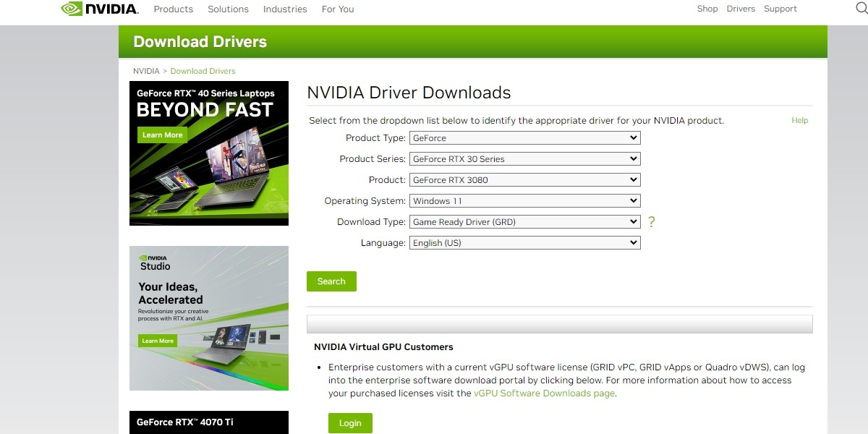Click the GeForce RTX 4070 Ti banner
Screen dimensions: 868x434
point(208,422)
